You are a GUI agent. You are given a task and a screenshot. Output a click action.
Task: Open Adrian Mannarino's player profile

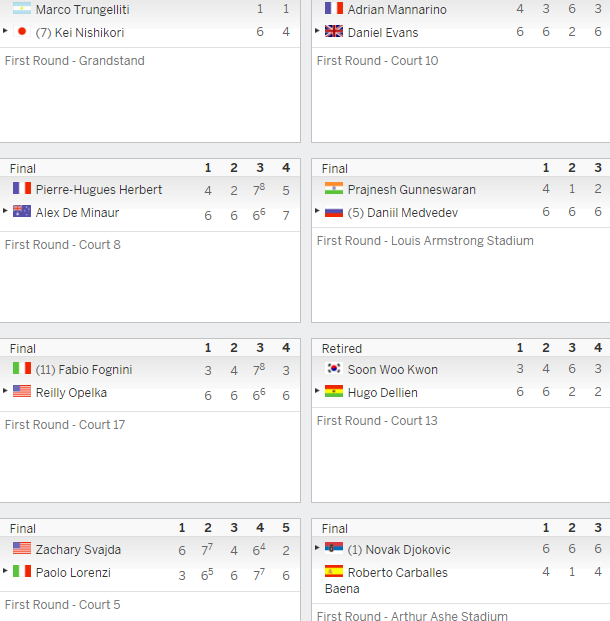[397, 10]
